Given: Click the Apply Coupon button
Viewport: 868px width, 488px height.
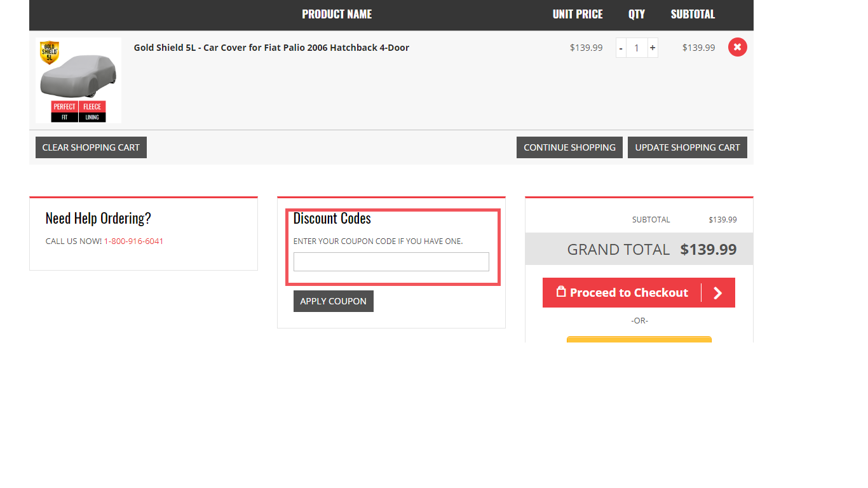Looking at the screenshot, I should [x=334, y=301].
